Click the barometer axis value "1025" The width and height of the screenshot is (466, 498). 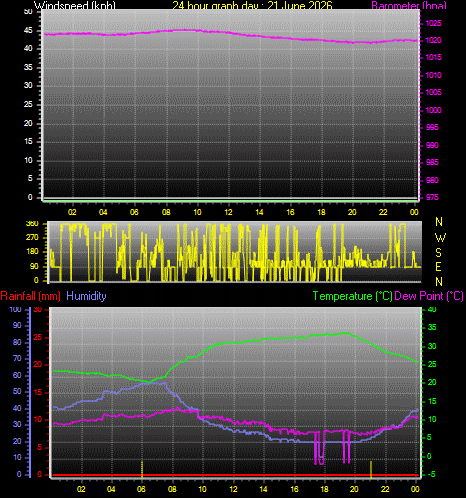[x=433, y=23]
